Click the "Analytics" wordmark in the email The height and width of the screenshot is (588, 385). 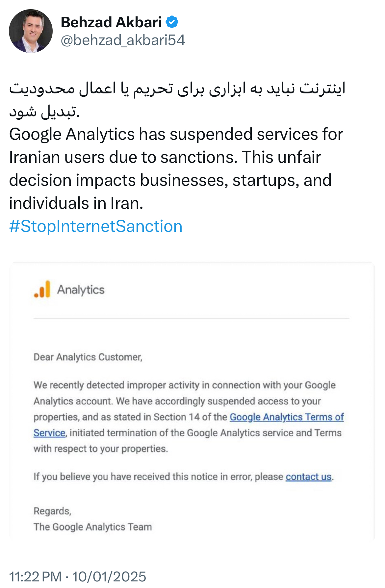click(81, 290)
